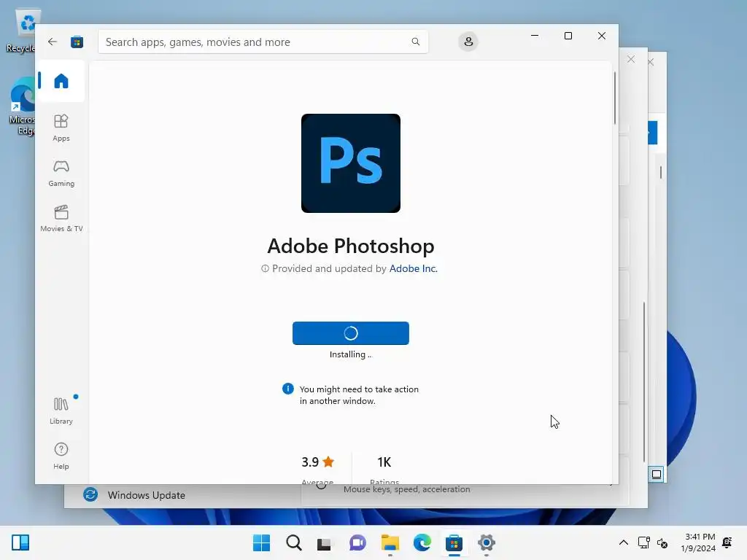Click the blue installing progress button

pos(351,332)
